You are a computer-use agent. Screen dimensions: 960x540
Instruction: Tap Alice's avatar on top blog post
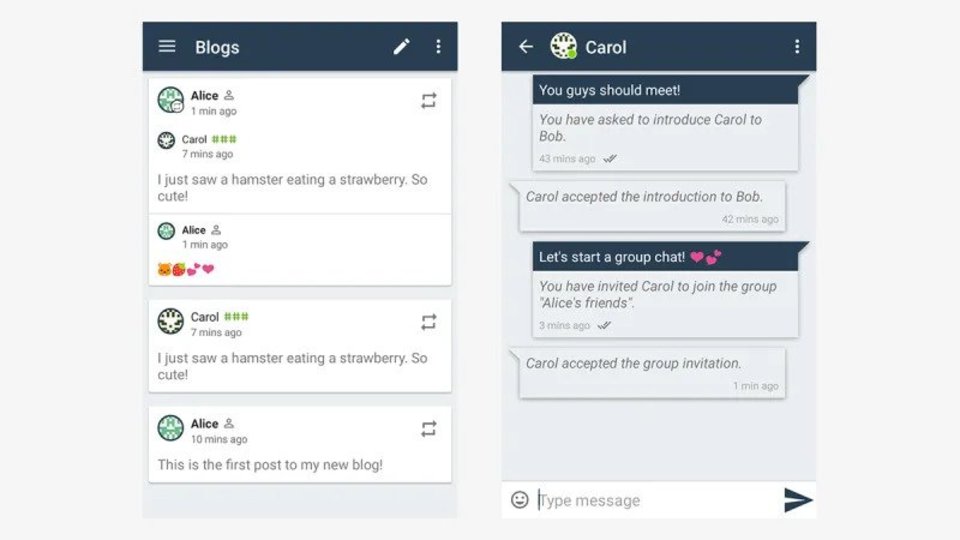tap(171, 100)
